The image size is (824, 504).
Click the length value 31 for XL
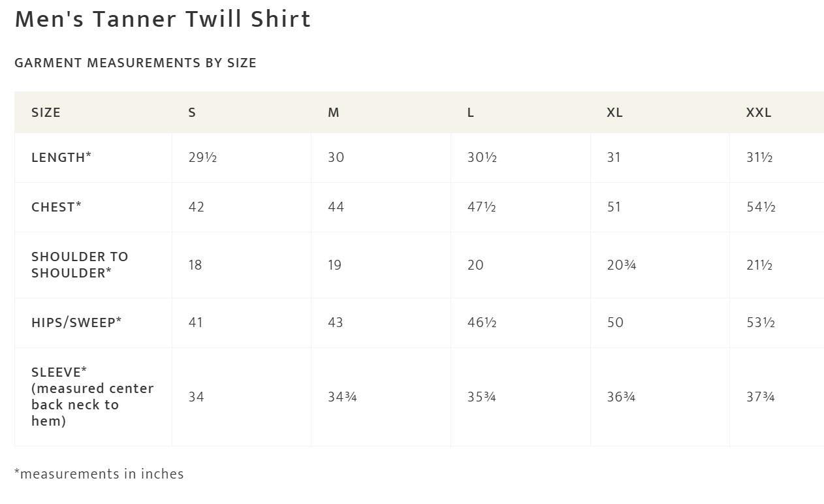[614, 157]
